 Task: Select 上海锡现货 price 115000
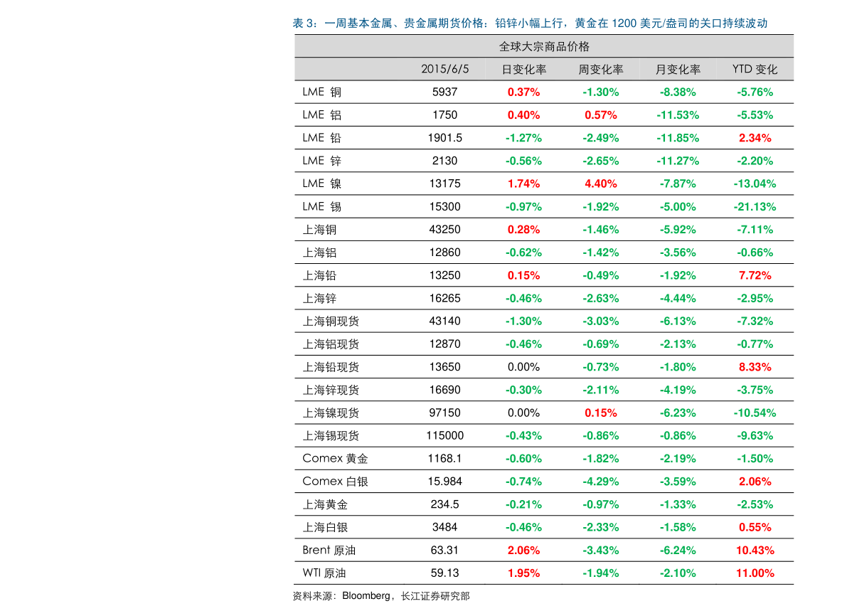[x=444, y=435]
